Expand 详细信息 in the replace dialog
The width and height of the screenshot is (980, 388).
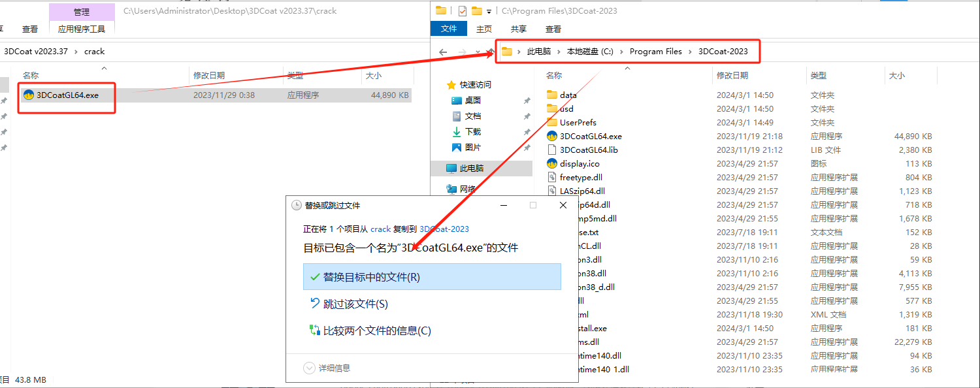coord(328,368)
